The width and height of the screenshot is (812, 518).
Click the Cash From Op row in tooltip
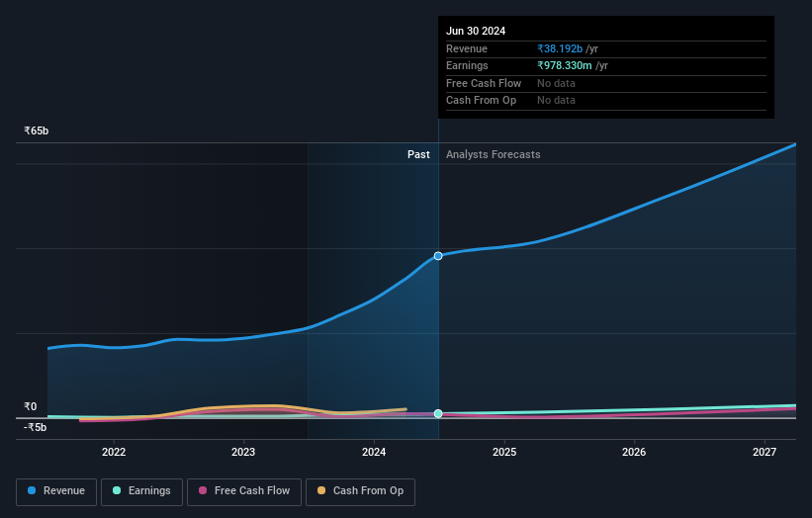[x=606, y=101]
